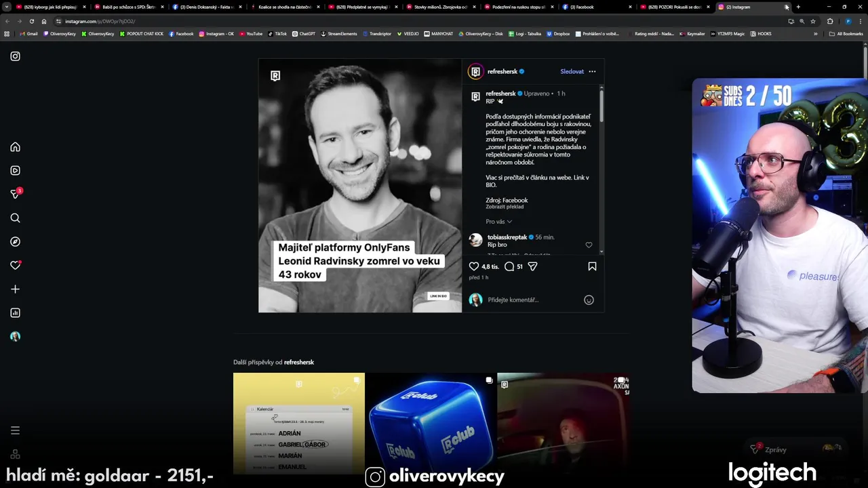Switch to Denis Doksanský Facebook tab

click(x=207, y=7)
